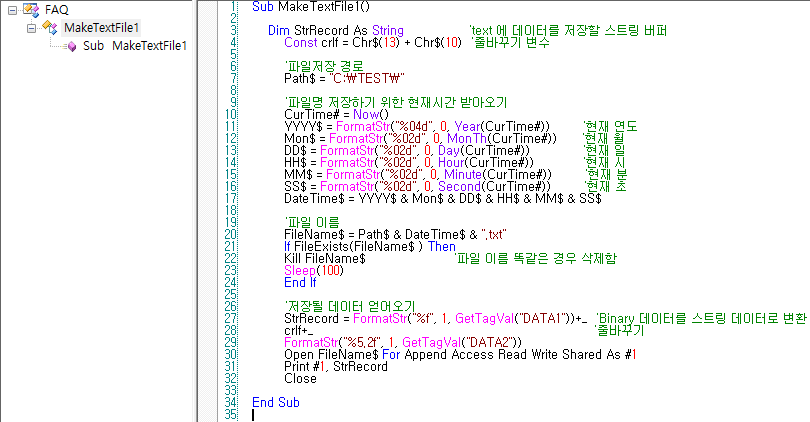Screen dimensions: 810x422
Task: Click the SS$ FormatStr Second line
Action: [x=417, y=186]
